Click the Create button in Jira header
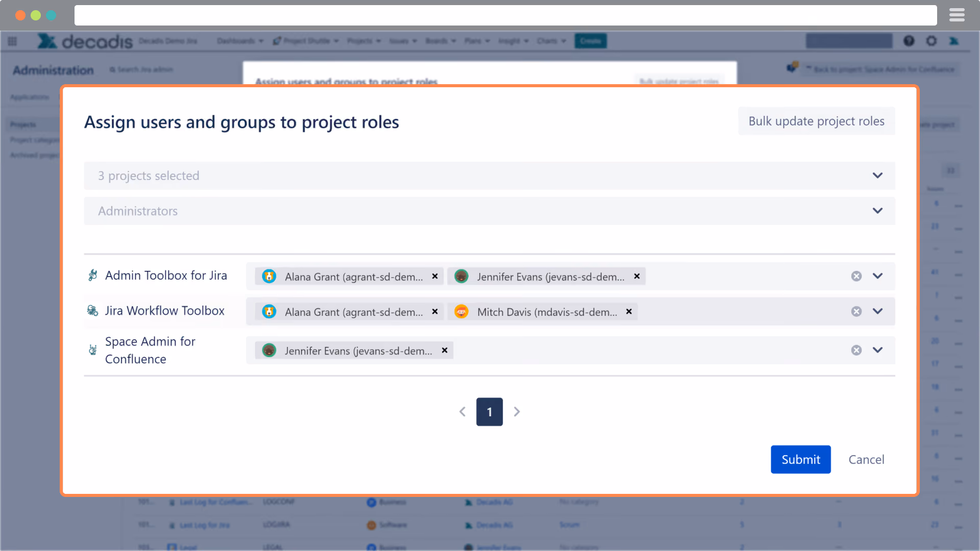This screenshot has width=980, height=551. click(591, 41)
